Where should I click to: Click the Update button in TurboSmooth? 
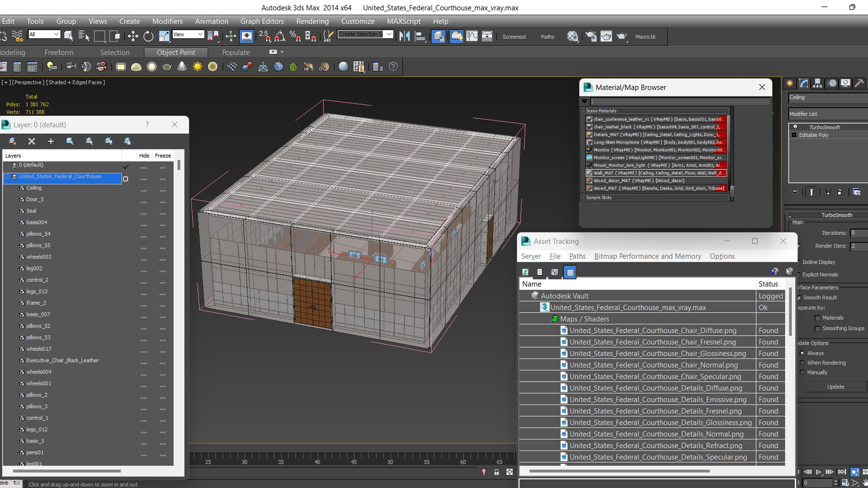(x=835, y=387)
